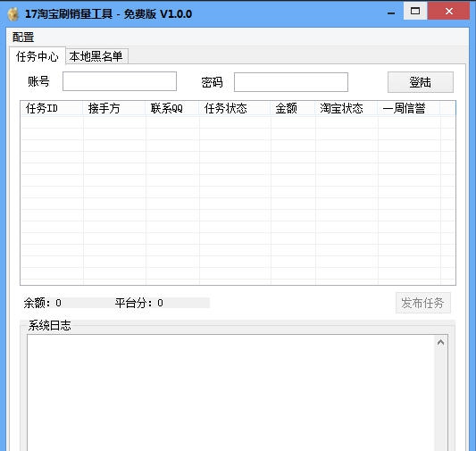The width and height of the screenshot is (476, 451).
Task: Minimize the window
Action: point(391,13)
